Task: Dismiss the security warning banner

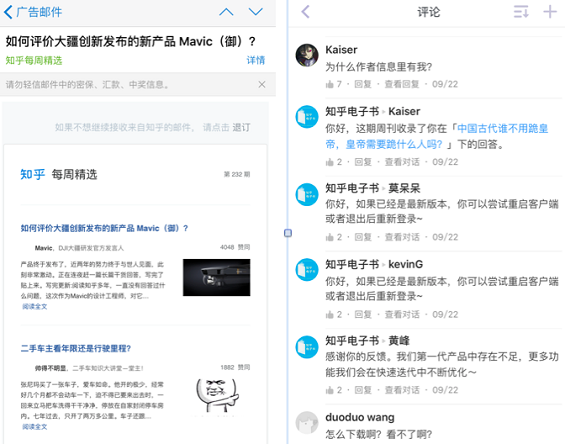Action: tap(262, 84)
